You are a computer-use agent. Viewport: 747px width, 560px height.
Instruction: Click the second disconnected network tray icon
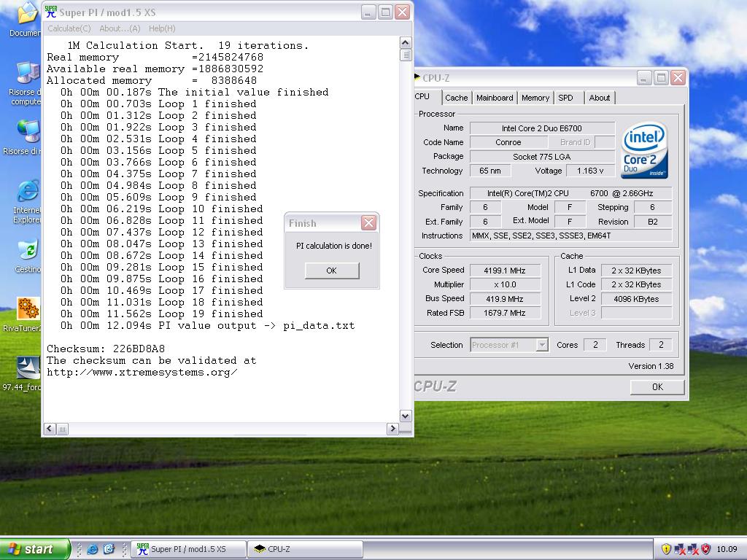point(693,549)
